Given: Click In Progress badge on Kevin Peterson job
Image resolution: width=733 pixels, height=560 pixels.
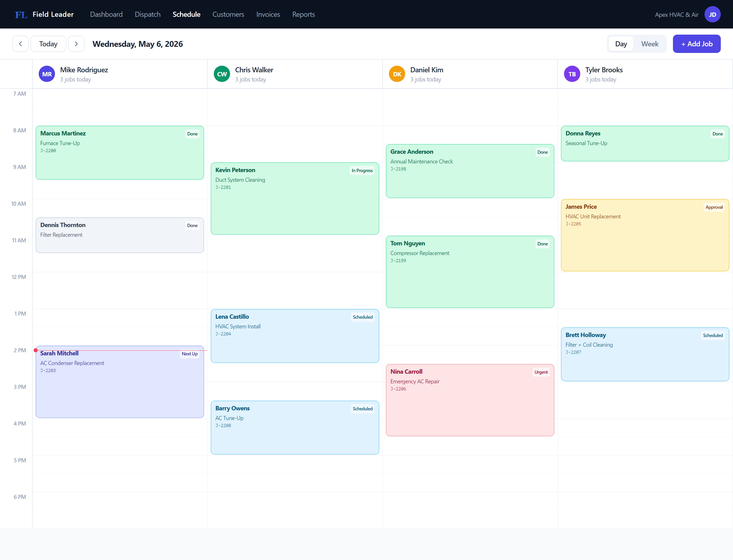Looking at the screenshot, I should click(x=362, y=171).
